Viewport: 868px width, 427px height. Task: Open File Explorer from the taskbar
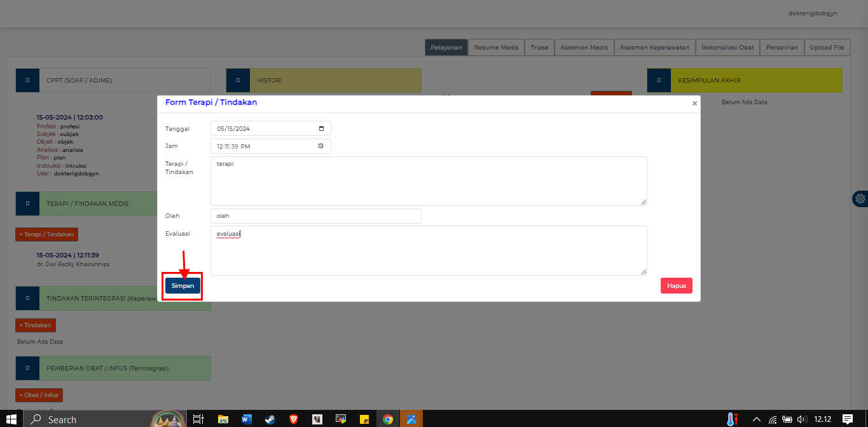pyautogui.click(x=223, y=419)
